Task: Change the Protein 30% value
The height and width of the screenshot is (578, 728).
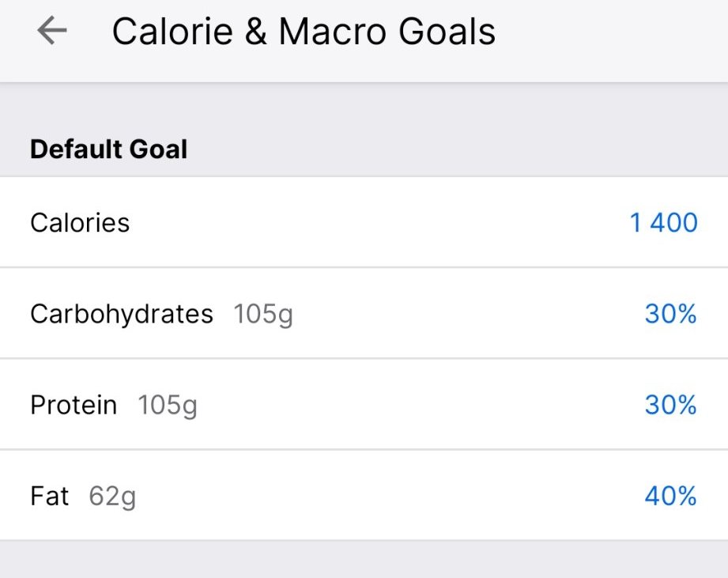Action: pyautogui.click(x=670, y=405)
